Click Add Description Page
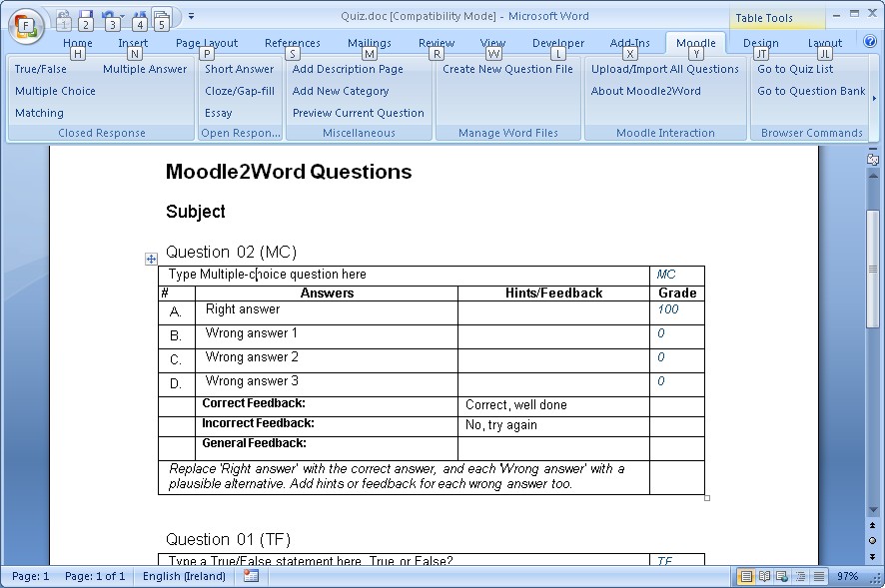 (348, 69)
